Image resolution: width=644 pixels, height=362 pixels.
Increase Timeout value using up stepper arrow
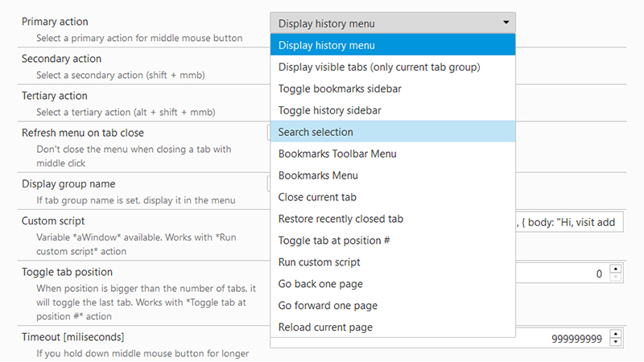(616, 334)
